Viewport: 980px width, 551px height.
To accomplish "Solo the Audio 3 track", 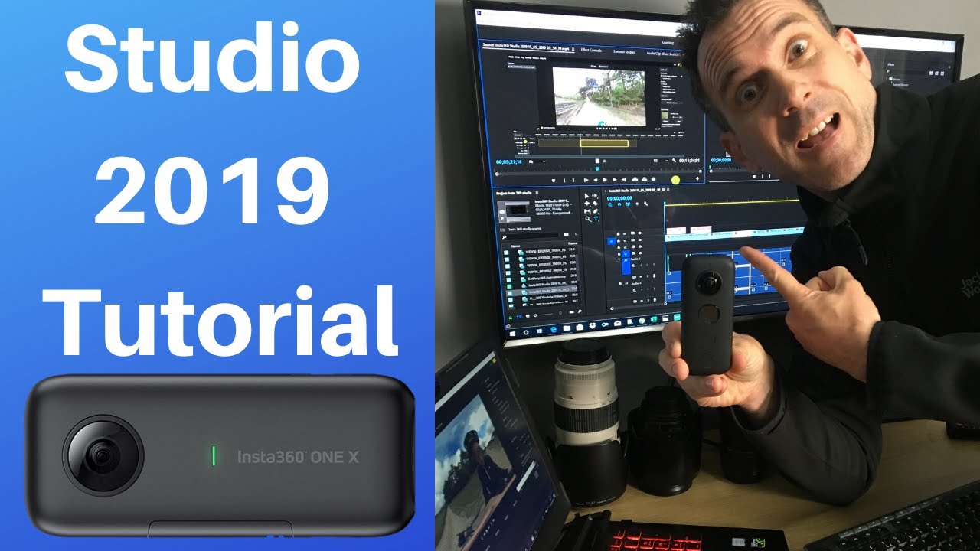I will 648,276.
